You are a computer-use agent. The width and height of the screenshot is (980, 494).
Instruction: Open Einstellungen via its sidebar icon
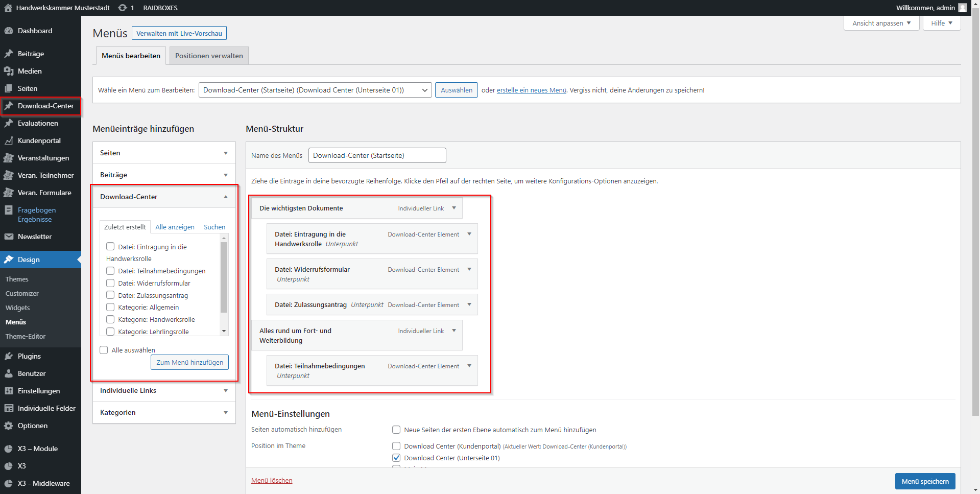click(x=9, y=391)
